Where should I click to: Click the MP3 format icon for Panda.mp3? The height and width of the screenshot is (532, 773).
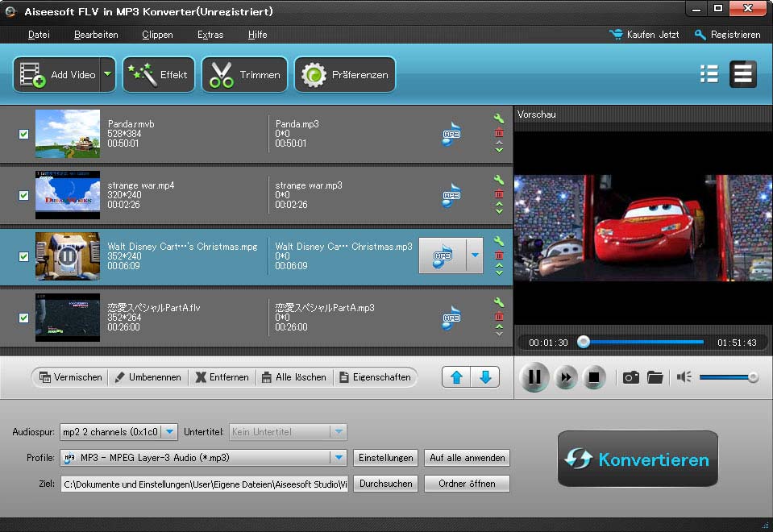[x=451, y=134]
